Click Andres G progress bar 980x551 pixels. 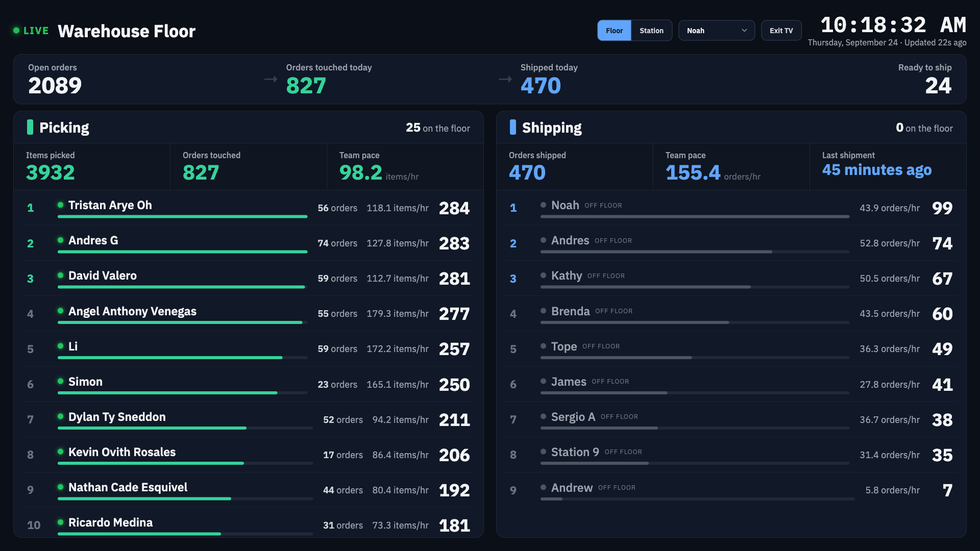click(x=182, y=252)
